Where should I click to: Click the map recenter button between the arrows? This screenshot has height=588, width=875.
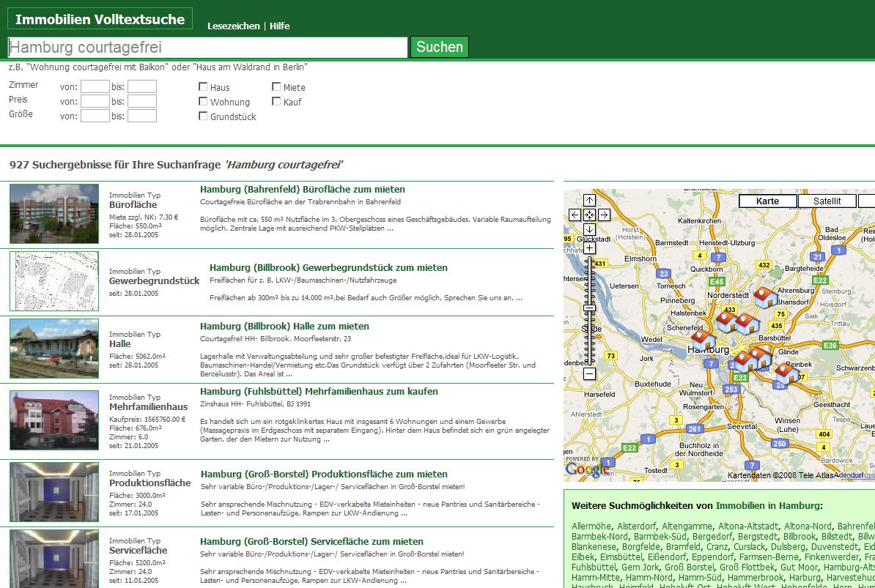(589, 215)
